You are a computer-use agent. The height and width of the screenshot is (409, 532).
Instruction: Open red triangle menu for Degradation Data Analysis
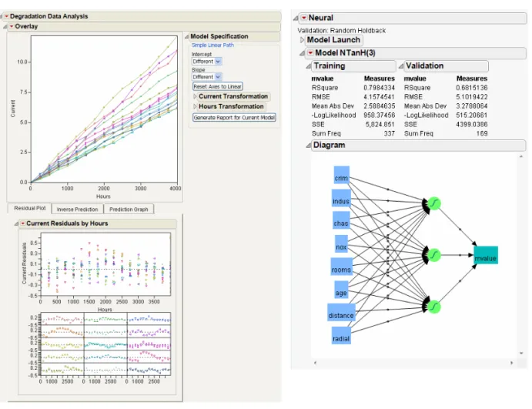click(6, 16)
